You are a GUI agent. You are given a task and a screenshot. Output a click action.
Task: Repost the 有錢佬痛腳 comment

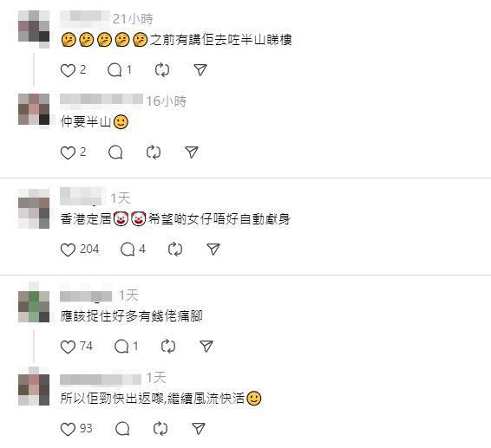tap(168, 347)
